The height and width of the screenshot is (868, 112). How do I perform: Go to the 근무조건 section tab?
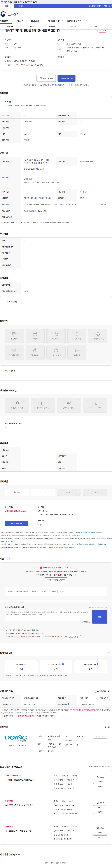click(x=31, y=27)
